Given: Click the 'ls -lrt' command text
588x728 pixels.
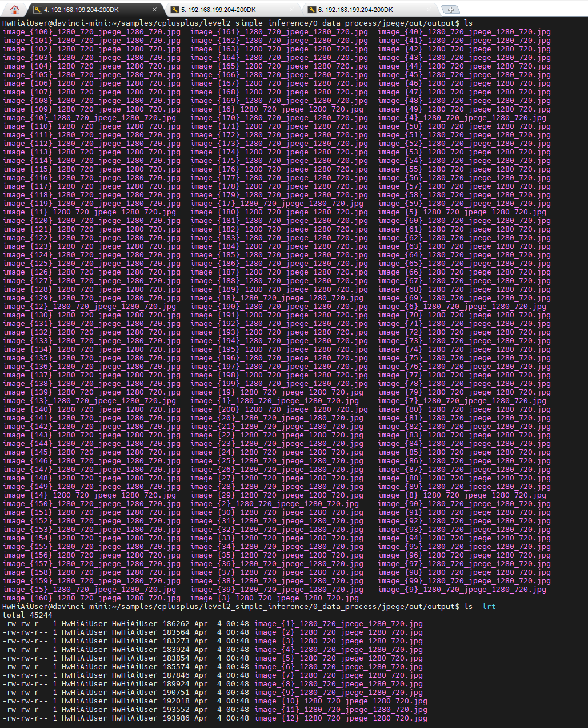Looking at the screenshot, I should (479, 606).
